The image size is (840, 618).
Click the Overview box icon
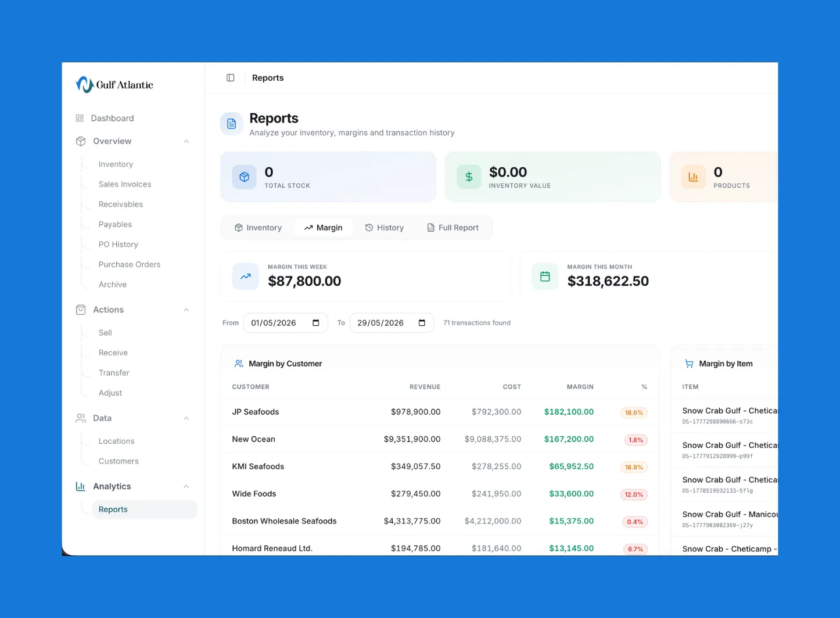(81, 141)
